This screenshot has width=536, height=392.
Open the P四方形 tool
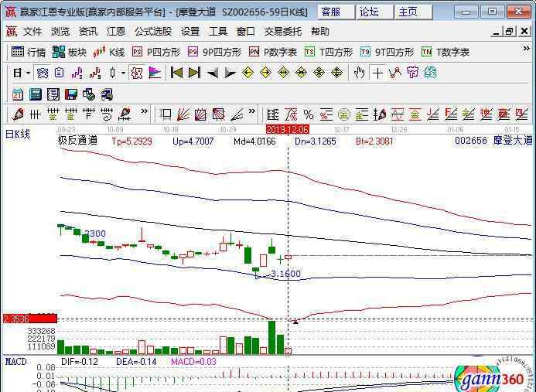pos(156,52)
